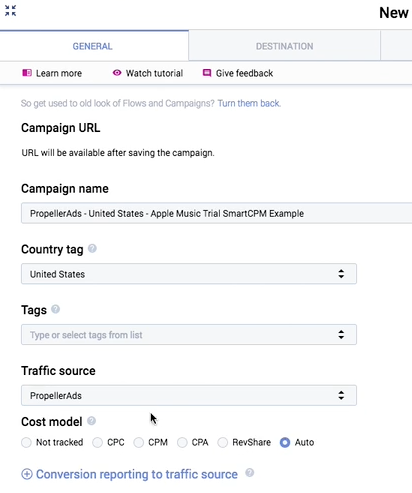Choose RevShare cost model option
412x493 pixels.
(223, 442)
